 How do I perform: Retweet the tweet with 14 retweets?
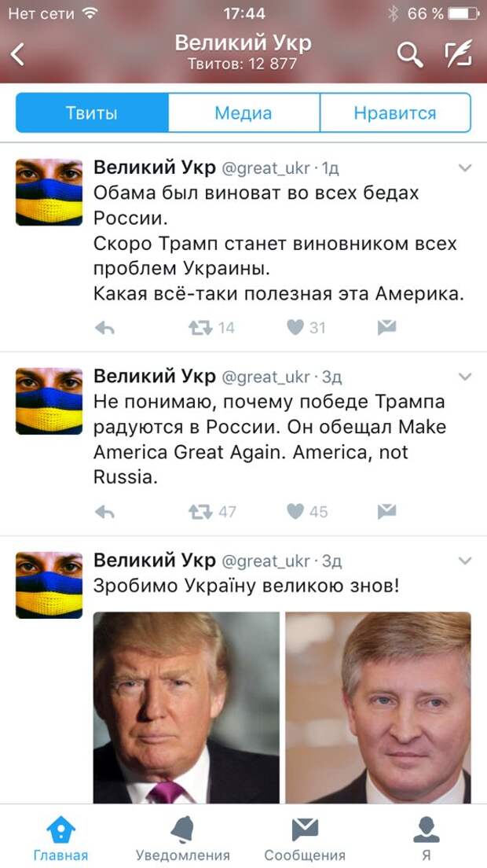200,329
